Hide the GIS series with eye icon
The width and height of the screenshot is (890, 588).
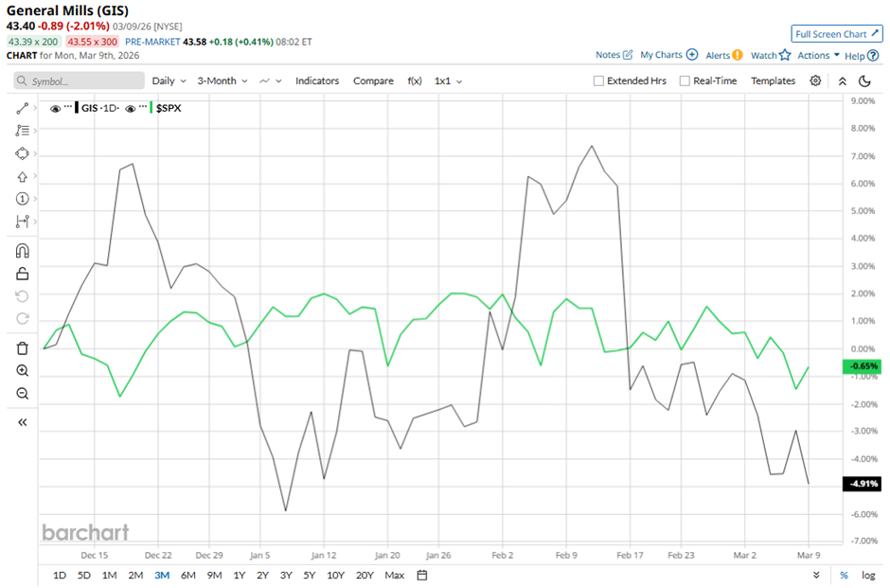(x=55, y=108)
